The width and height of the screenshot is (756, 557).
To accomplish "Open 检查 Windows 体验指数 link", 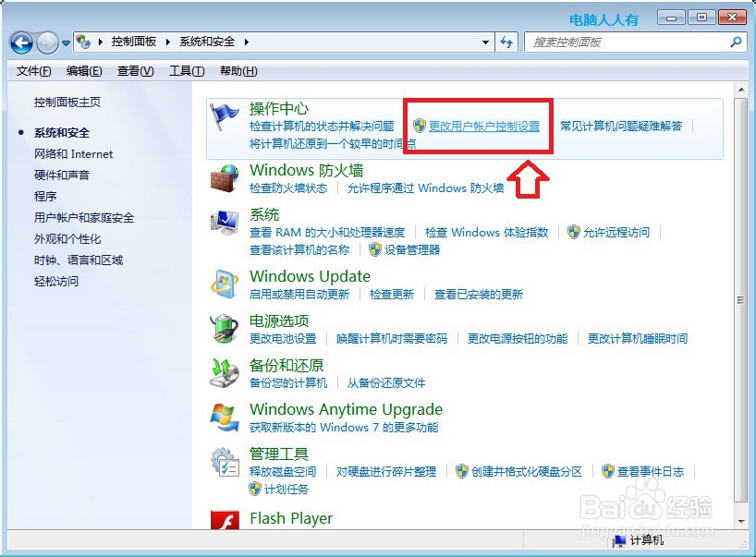I will 486,232.
